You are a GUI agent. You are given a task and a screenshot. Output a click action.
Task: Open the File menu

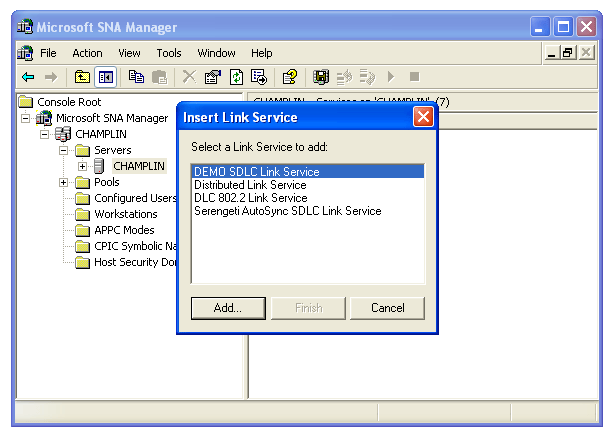[x=48, y=53]
